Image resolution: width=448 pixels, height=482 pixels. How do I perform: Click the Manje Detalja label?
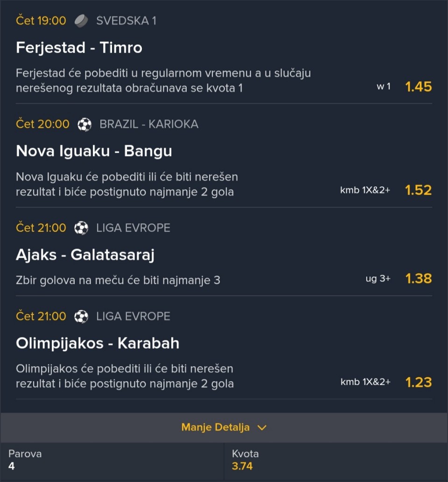[x=215, y=427]
